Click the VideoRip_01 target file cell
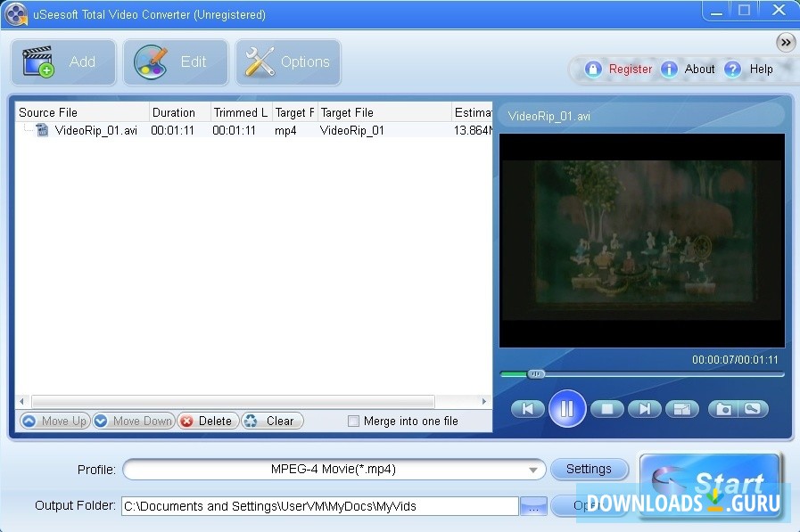 pos(352,130)
